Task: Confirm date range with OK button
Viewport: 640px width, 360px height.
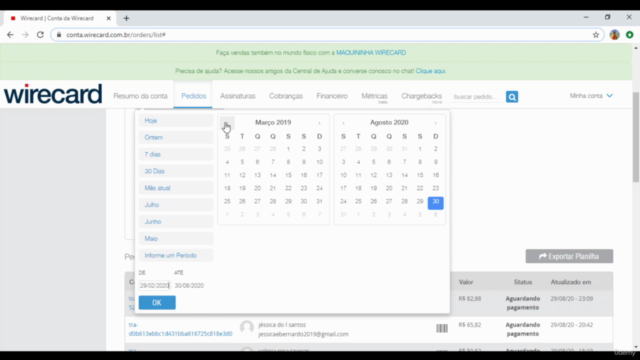Action: click(157, 302)
